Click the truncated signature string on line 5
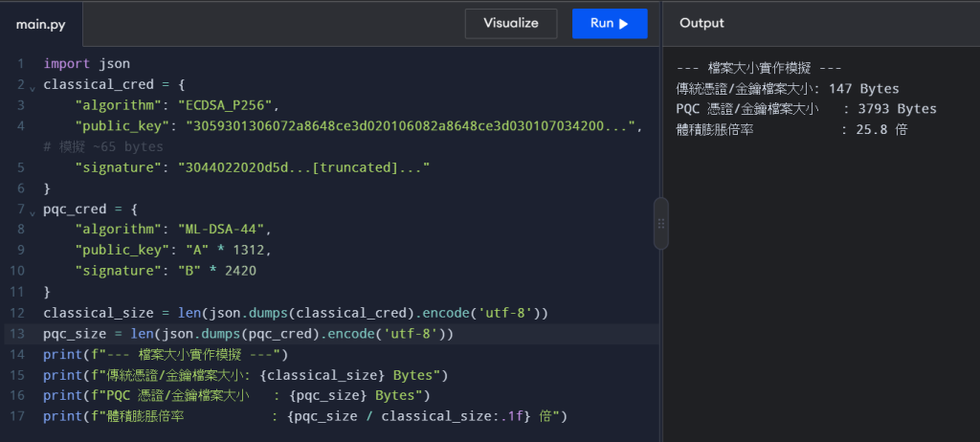 304,167
